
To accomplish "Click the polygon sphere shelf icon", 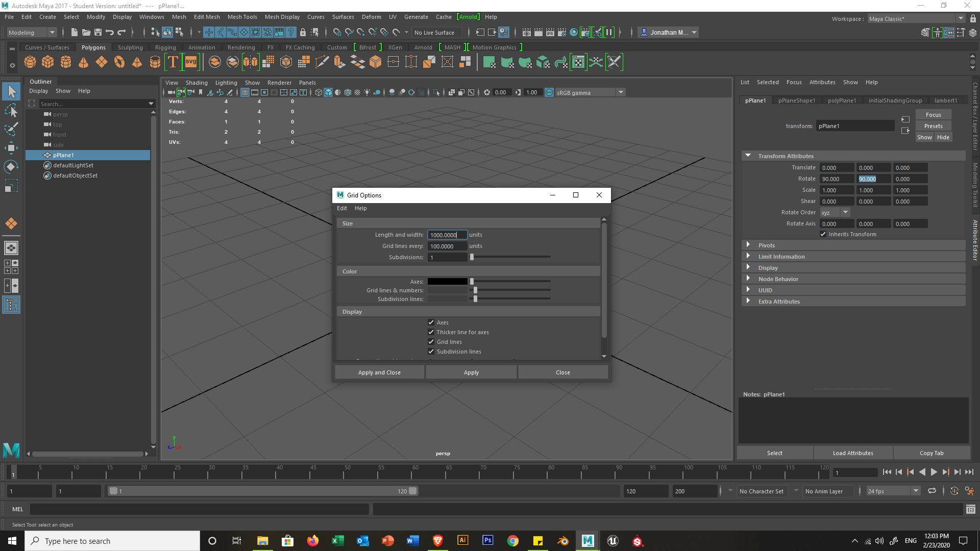I will click(x=30, y=62).
